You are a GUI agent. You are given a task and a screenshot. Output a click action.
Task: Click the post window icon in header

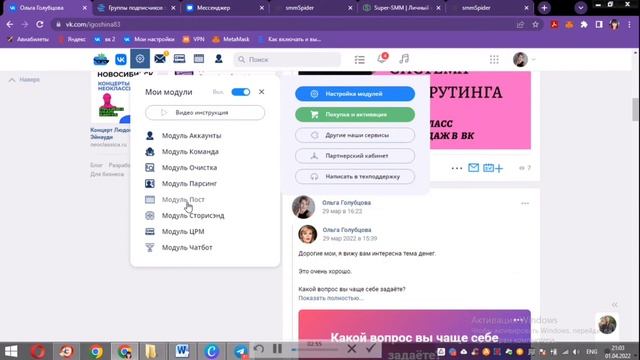pyautogui.click(x=199, y=59)
